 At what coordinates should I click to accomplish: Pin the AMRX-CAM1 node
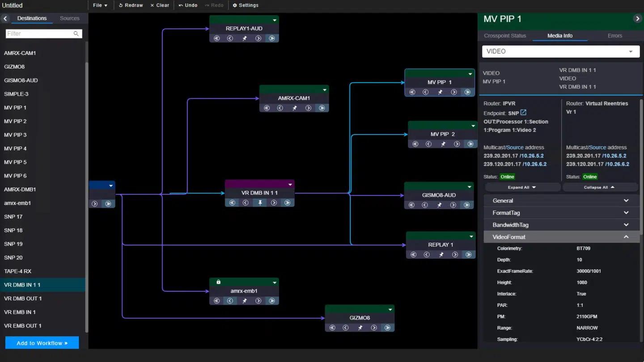point(294,108)
